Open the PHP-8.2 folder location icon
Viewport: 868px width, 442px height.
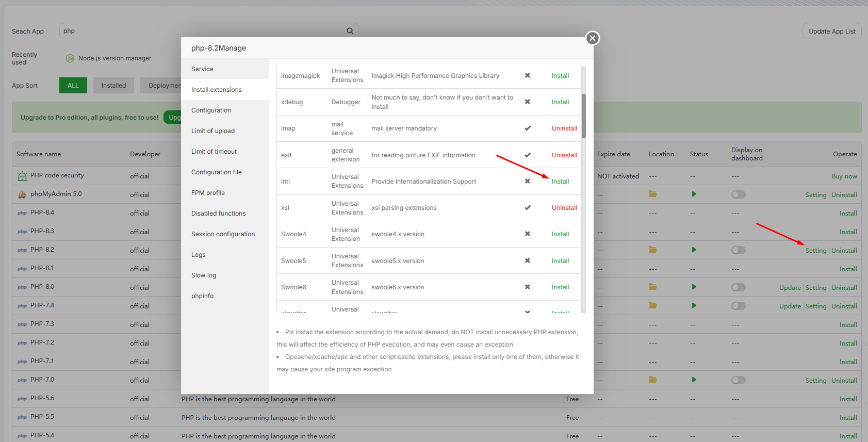tap(652, 250)
